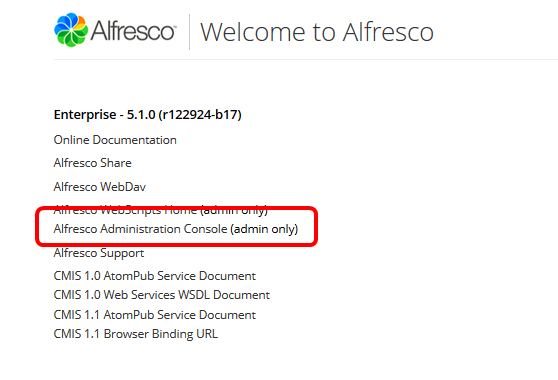Open CMIS 1.0 Web Services WSDL Document
This screenshot has height=380, width=558.
pos(162,295)
